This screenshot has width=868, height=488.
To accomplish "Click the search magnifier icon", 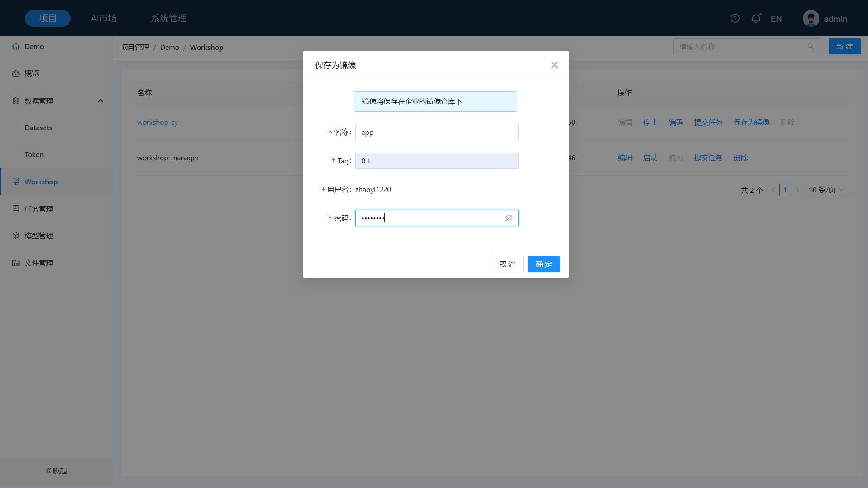I will click(x=810, y=46).
